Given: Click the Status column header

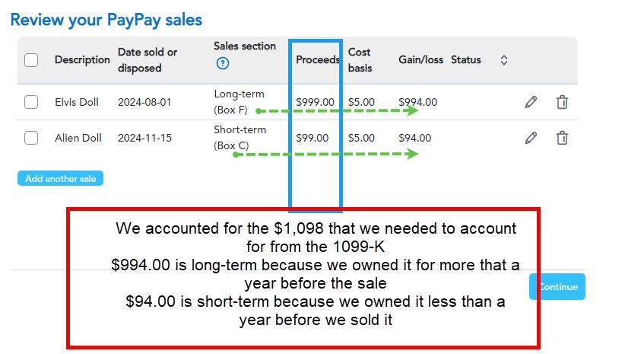Looking at the screenshot, I should (x=466, y=59).
